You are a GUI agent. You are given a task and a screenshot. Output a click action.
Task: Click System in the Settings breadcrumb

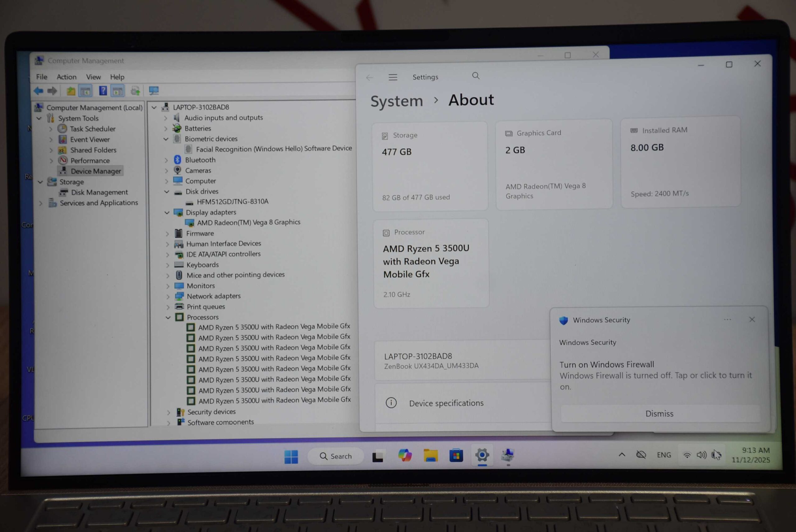(x=396, y=101)
